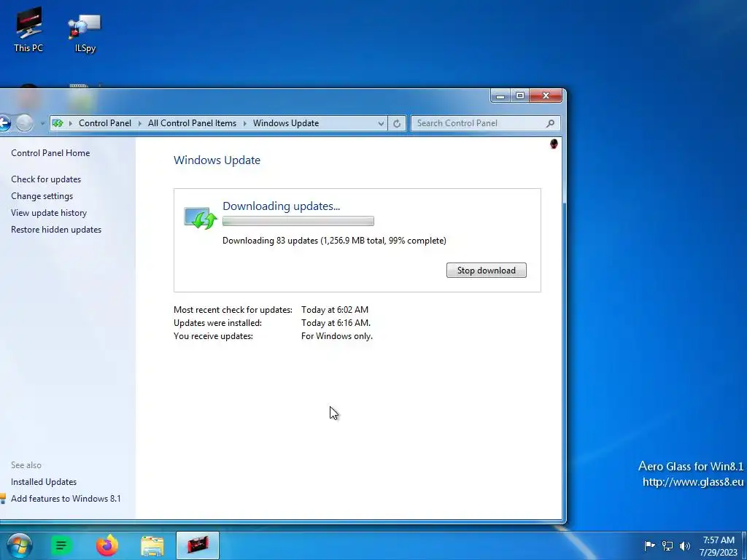747x560 pixels.
Task: Open recent pages dropdown beside navigation arrows
Action: [x=42, y=124]
